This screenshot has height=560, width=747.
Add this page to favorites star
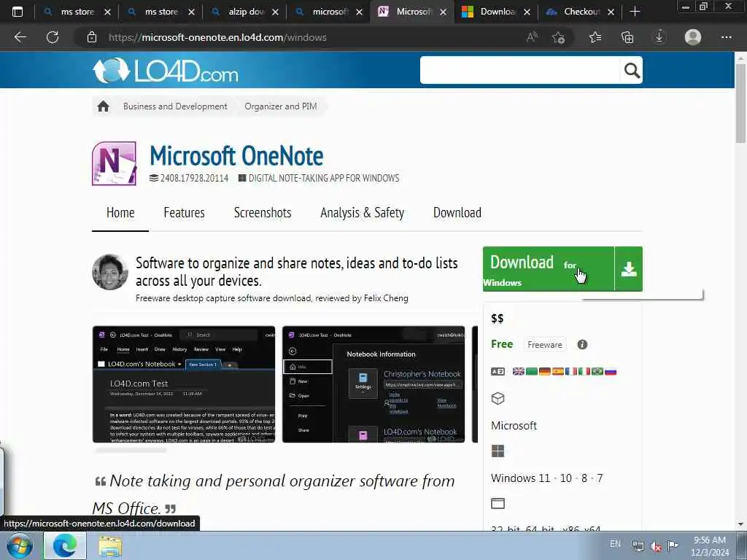point(558,37)
